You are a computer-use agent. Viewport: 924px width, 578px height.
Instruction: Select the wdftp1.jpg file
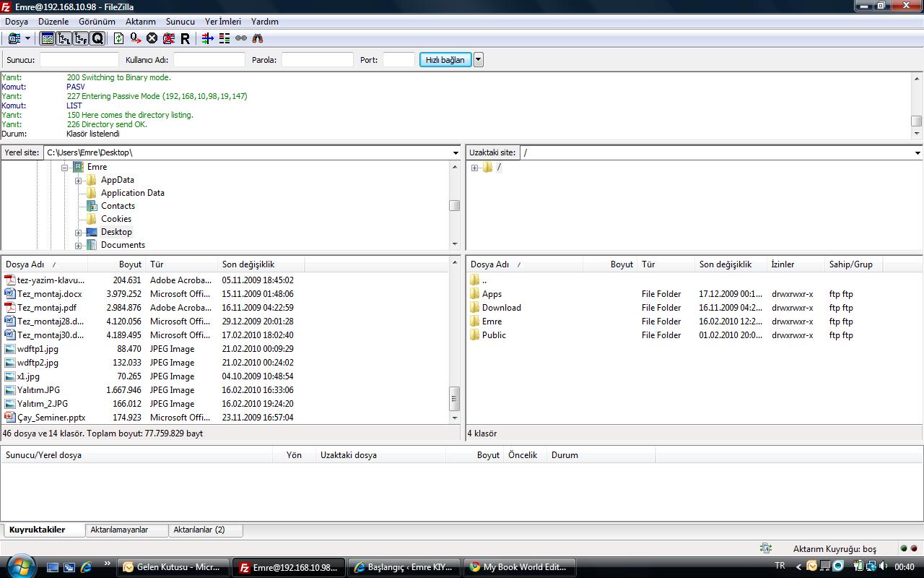click(x=38, y=349)
